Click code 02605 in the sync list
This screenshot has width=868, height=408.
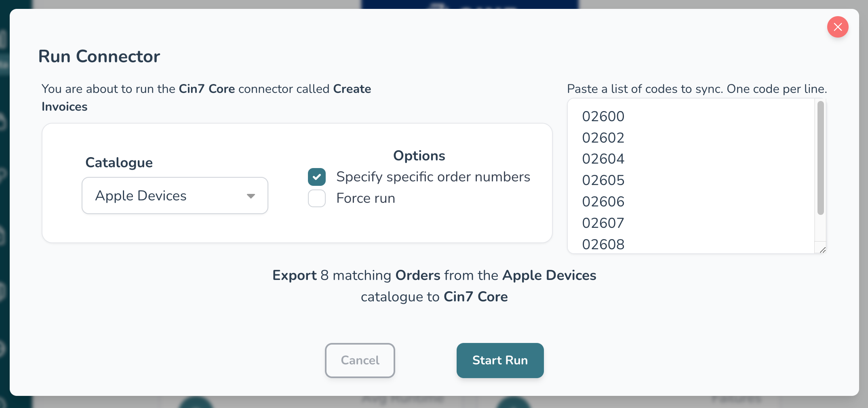click(603, 180)
